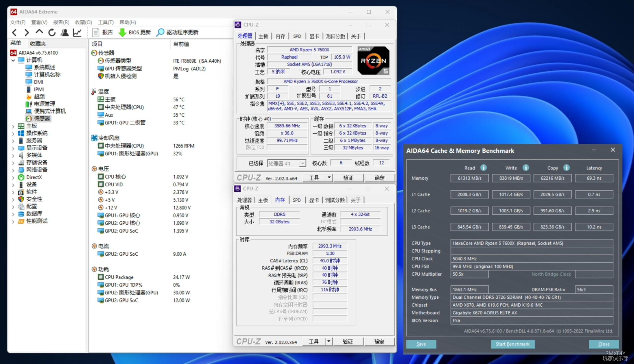Click the 报告 report toolbar button
The height and width of the screenshot is (364, 634).
coord(103,32)
